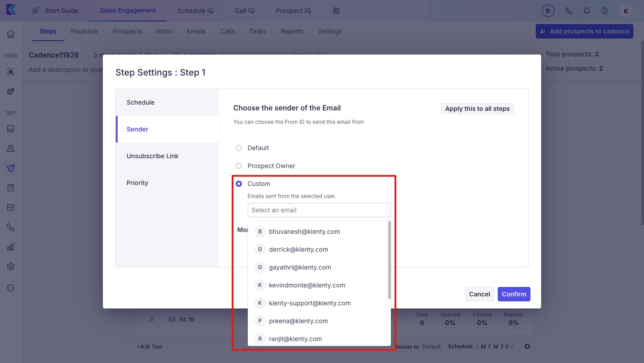Switch to the Tasks tab
Viewport: 644px width, 363px height.
pos(258,31)
